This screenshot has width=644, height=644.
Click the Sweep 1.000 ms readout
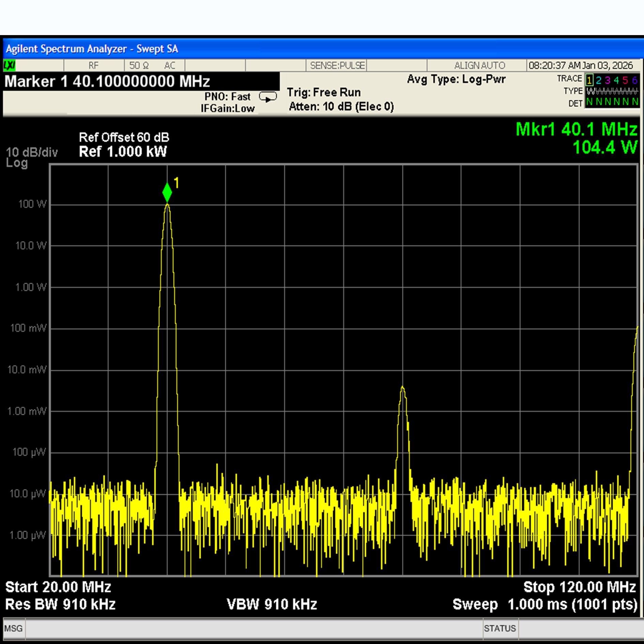click(x=545, y=604)
